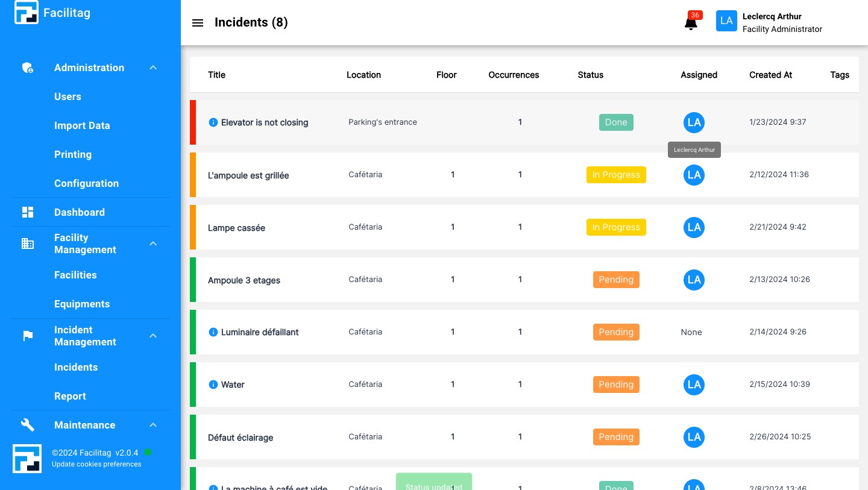Sort by the Created At column header
Screen dimensions: 868x490
(770, 75)
